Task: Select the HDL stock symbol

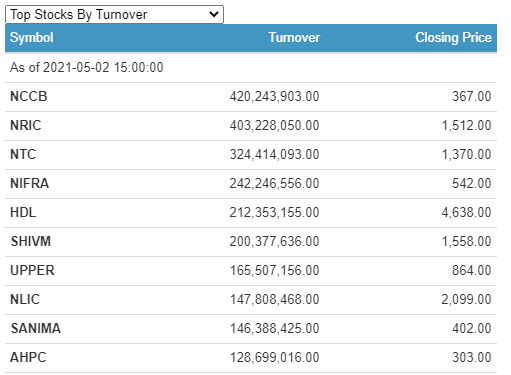Action: (x=23, y=213)
